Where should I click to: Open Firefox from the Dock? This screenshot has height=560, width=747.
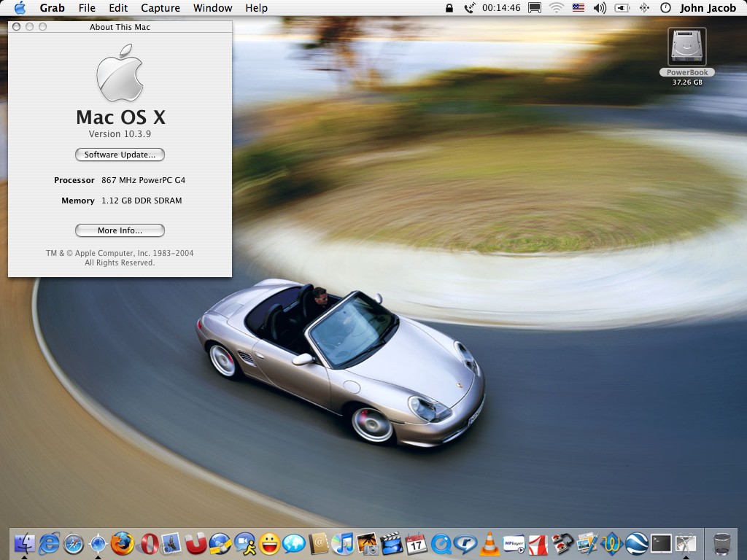tap(123, 543)
